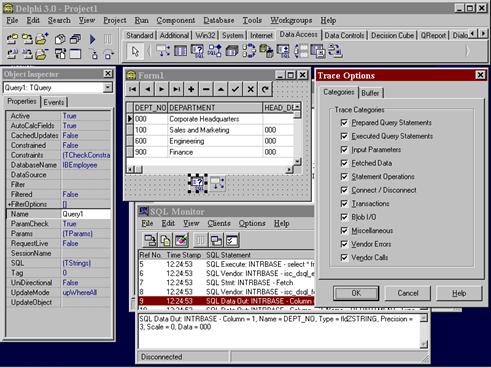Switch to Buffer tab in Trace Options
491x368 pixels.
[370, 93]
